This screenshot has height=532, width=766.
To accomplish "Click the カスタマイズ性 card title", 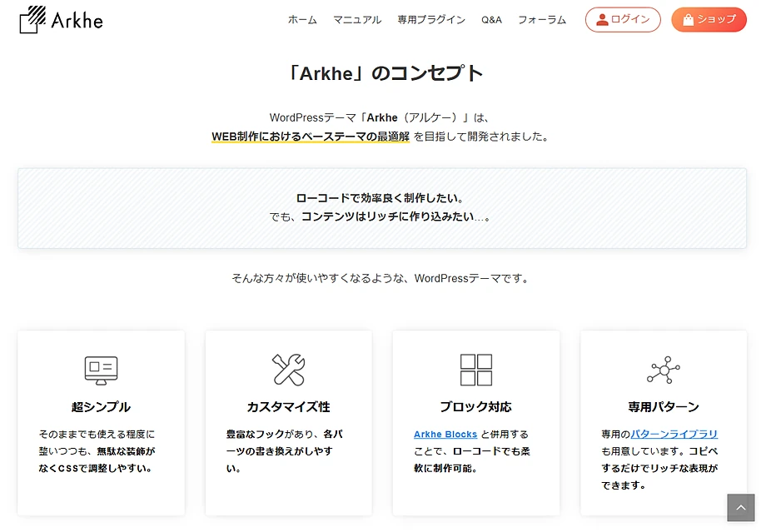I will point(288,407).
